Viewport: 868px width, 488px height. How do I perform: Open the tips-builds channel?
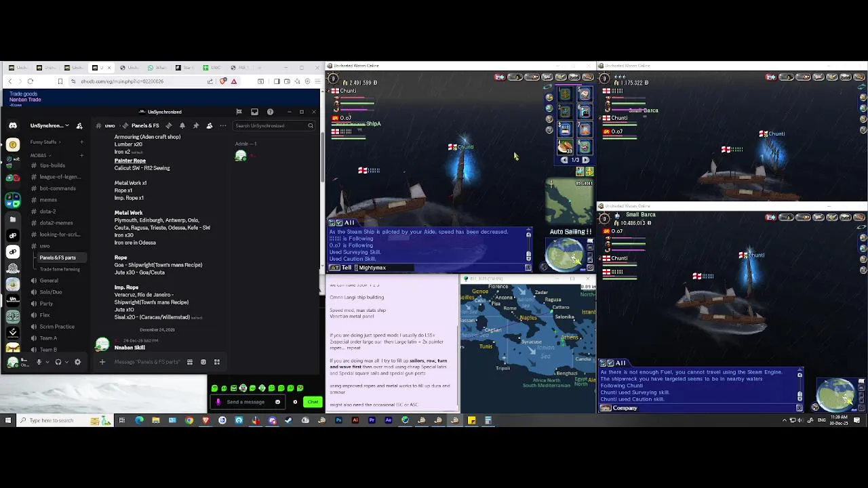pyautogui.click(x=52, y=165)
